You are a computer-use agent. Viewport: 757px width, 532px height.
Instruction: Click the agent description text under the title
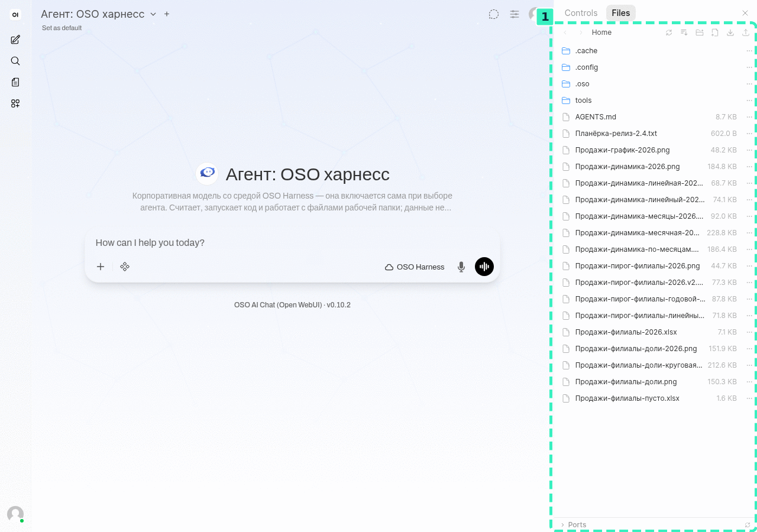click(292, 202)
